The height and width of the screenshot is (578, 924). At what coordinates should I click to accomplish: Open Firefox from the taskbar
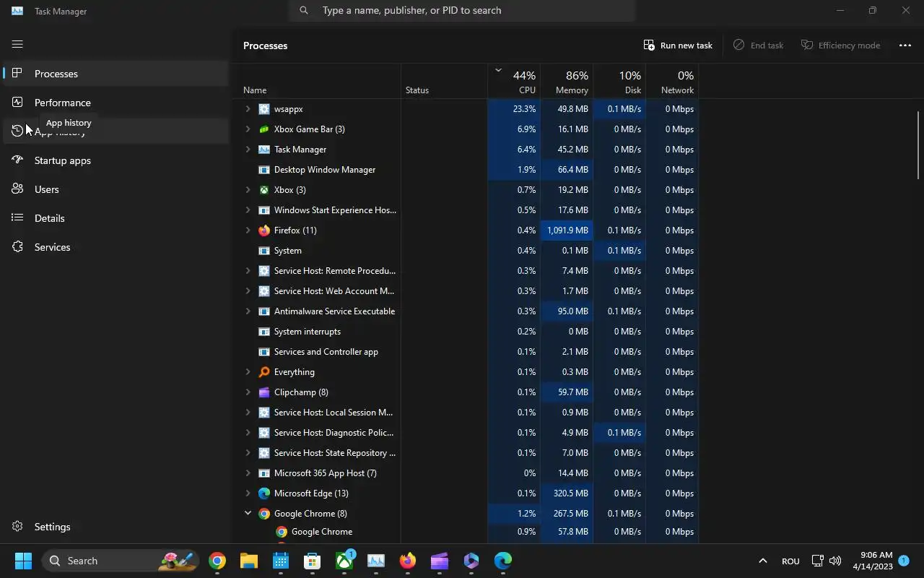[408, 561]
